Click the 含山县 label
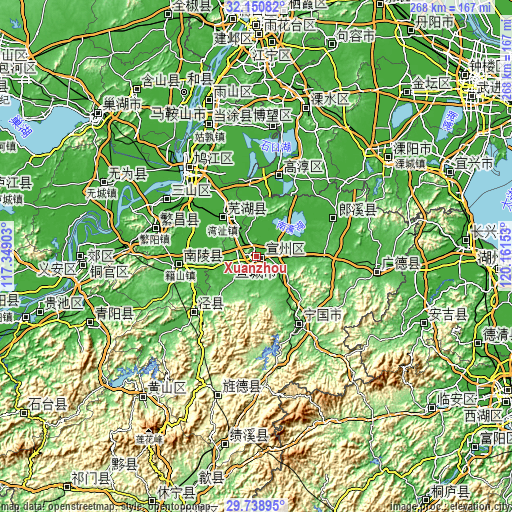The height and width of the screenshot is (512, 512). tap(161, 80)
